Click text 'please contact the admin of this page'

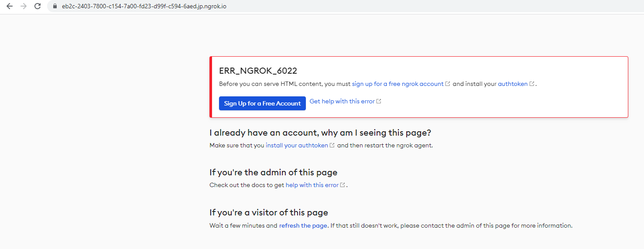click(454, 225)
